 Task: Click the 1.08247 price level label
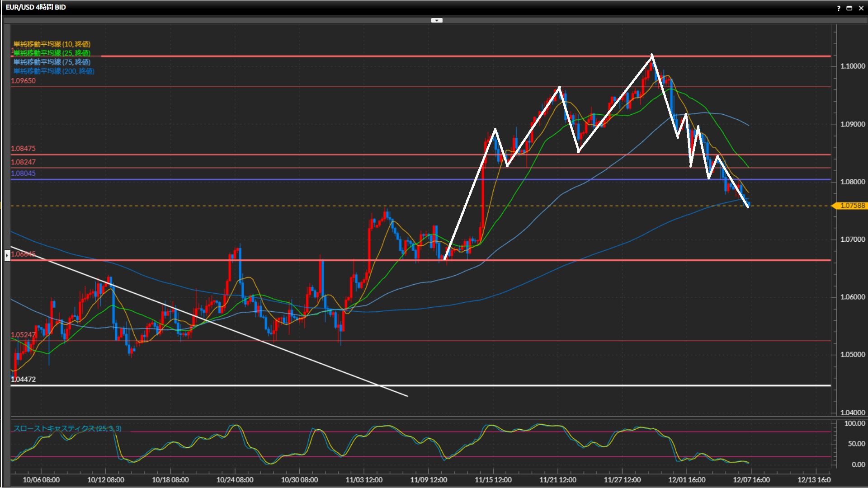tap(23, 162)
